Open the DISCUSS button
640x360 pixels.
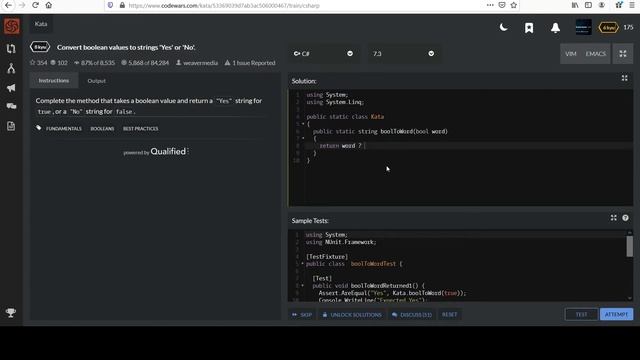412,315
